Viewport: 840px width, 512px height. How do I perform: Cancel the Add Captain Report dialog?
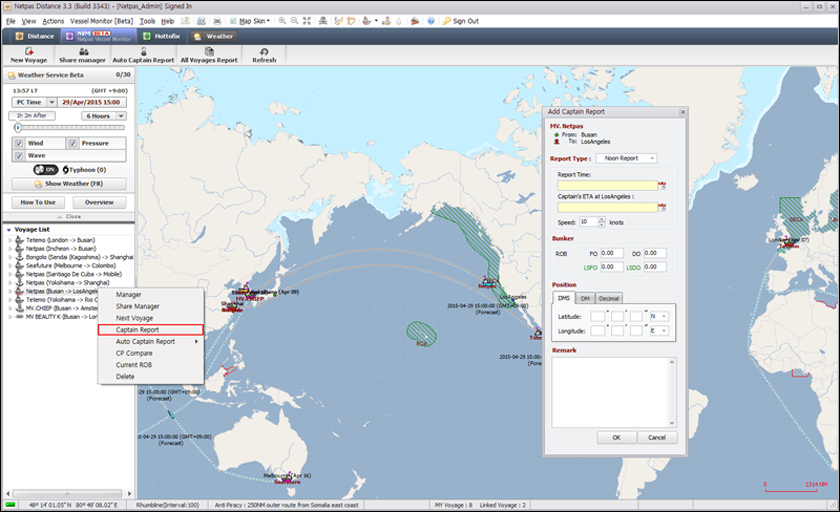click(657, 438)
